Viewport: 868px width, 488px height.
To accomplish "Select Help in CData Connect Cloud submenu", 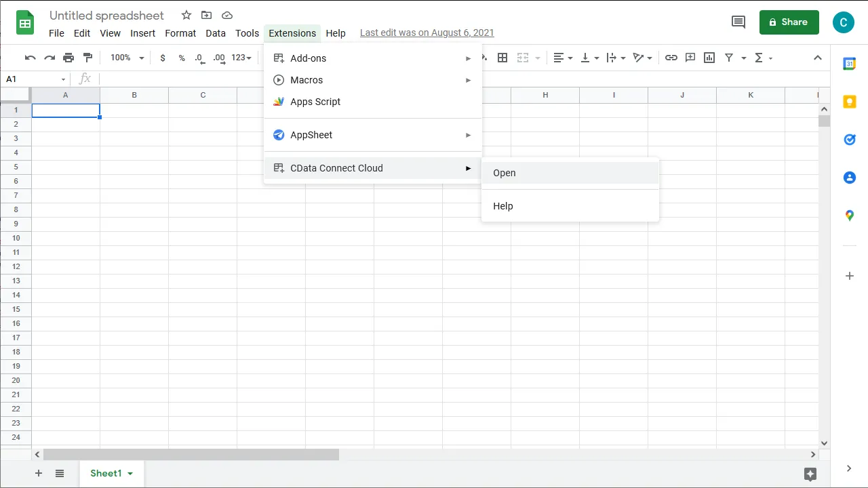I will tap(570, 206).
